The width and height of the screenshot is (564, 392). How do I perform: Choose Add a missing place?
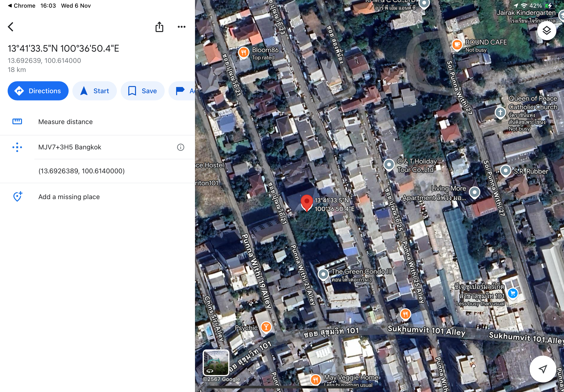click(x=69, y=197)
